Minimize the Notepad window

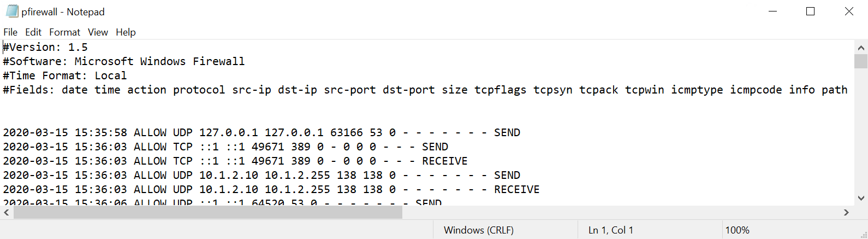click(x=772, y=11)
